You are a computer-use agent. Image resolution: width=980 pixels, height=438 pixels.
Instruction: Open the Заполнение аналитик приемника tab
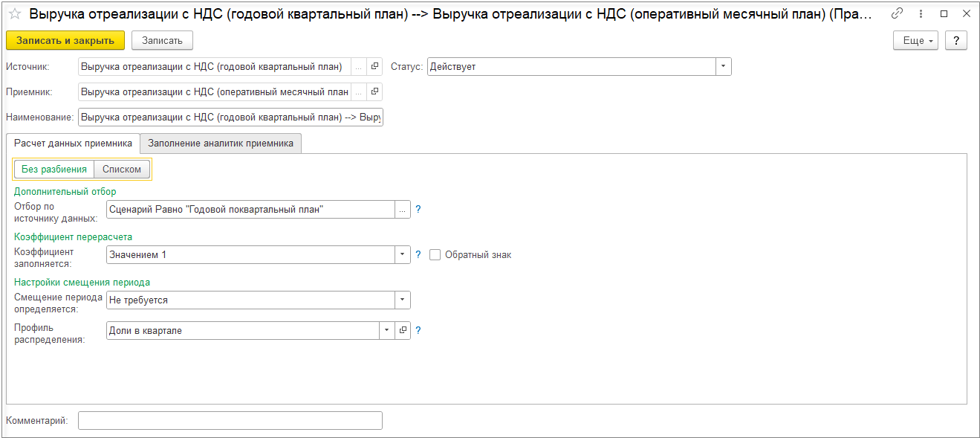coord(221,144)
